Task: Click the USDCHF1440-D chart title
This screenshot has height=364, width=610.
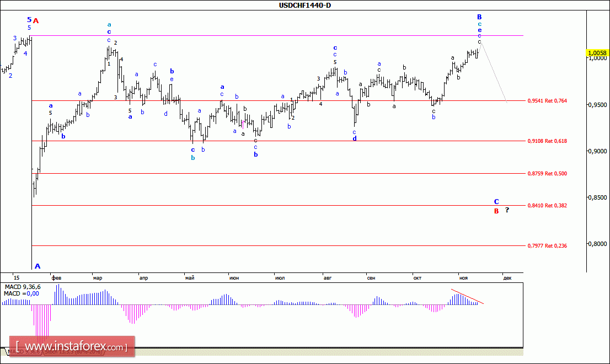Action: 305,6
